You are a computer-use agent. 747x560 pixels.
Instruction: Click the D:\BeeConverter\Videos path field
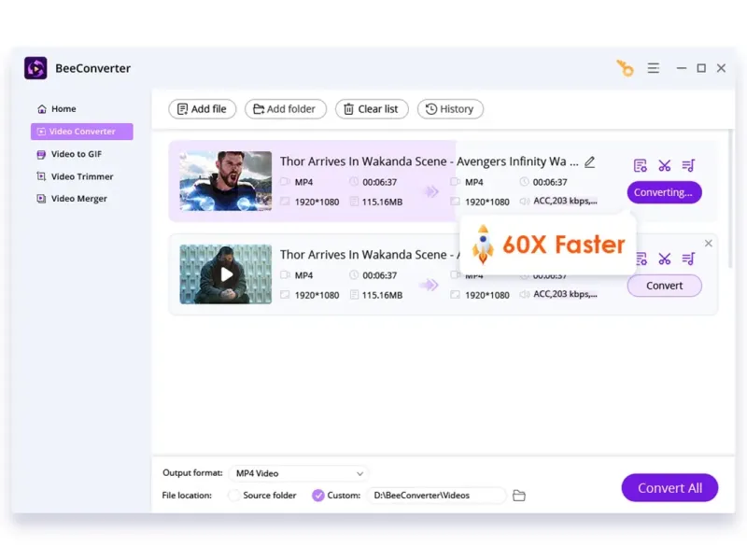point(436,496)
